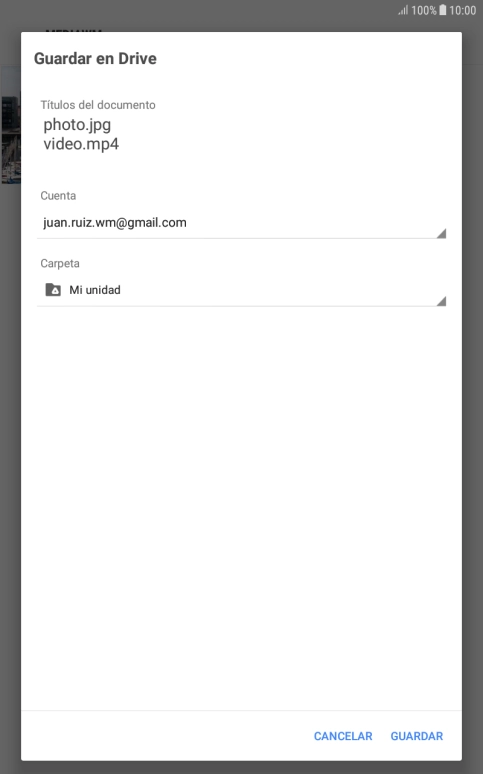The height and width of the screenshot is (774, 483).
Task: Choose the Mi unidad folder selector
Action: 242,290
